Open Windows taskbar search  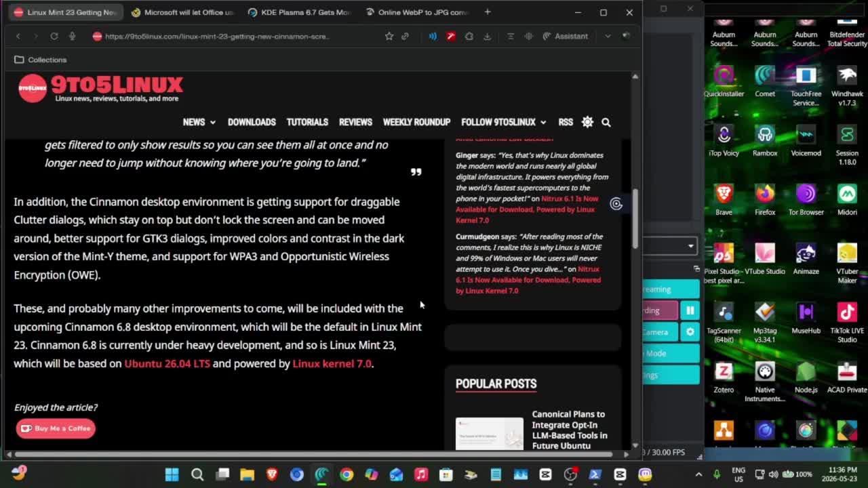[x=197, y=474]
